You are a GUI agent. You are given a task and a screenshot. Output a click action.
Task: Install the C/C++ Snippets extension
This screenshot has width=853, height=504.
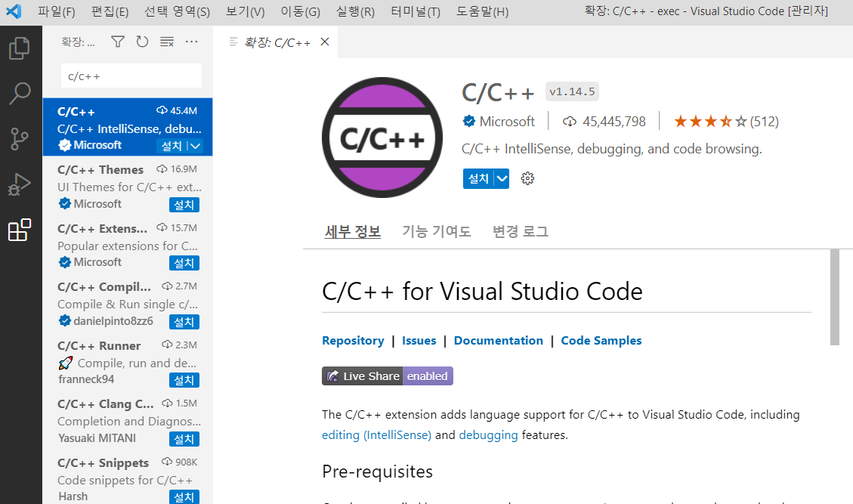click(184, 496)
